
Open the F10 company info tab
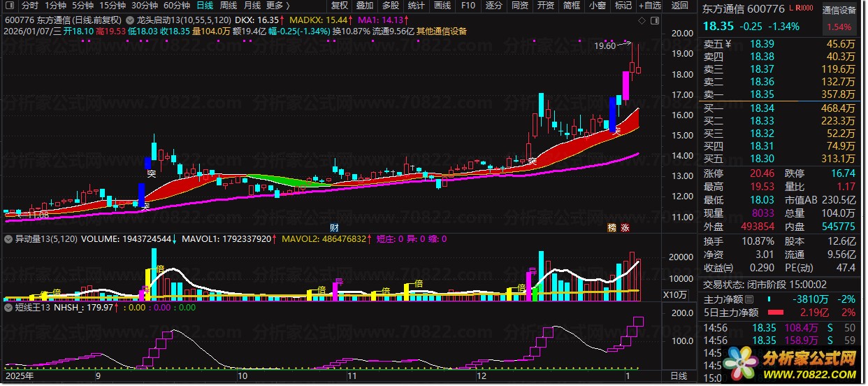tap(468, 6)
